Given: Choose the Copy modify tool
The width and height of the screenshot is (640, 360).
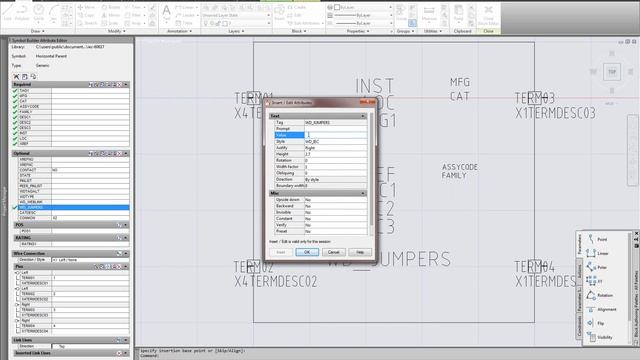Looking at the screenshot, I should [x=86, y=15].
